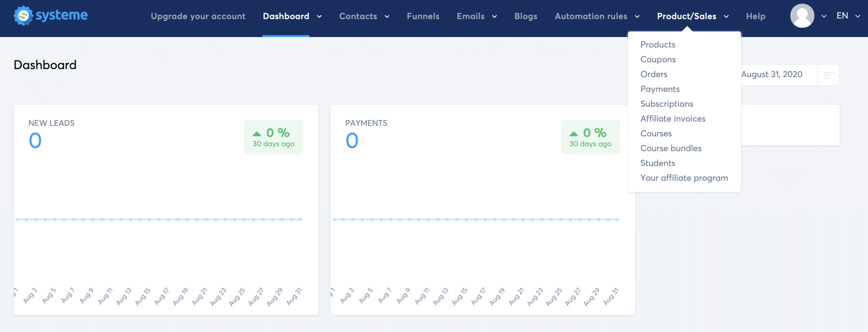The width and height of the screenshot is (868, 332).
Task: Open the Payments list
Action: tap(659, 89)
